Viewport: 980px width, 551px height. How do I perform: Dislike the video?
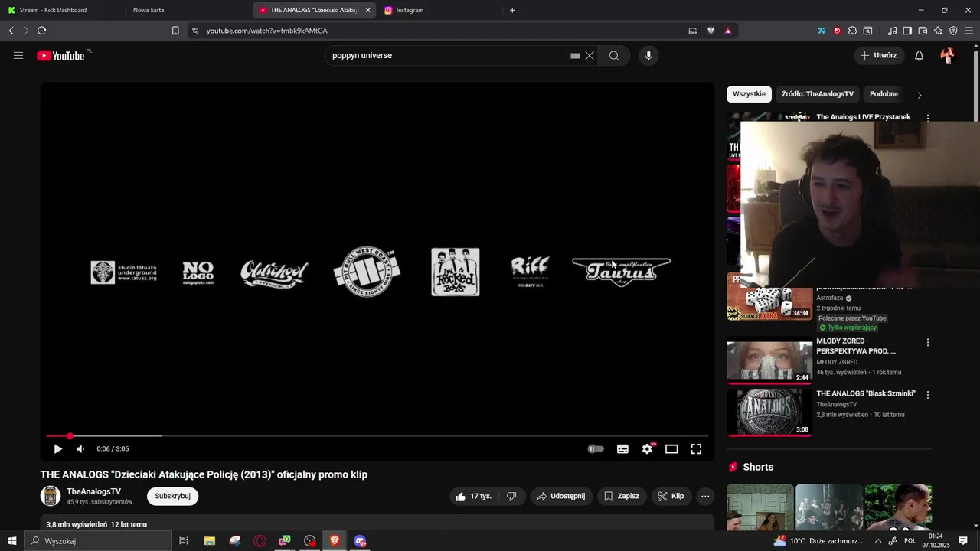(511, 496)
